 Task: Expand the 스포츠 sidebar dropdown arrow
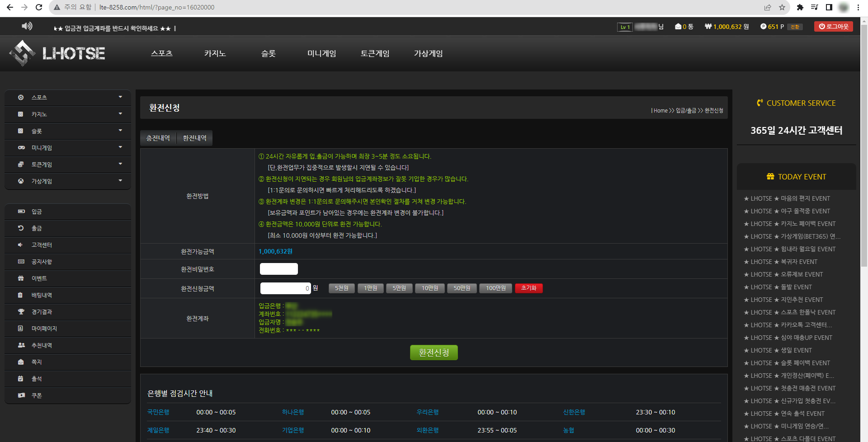tap(120, 97)
